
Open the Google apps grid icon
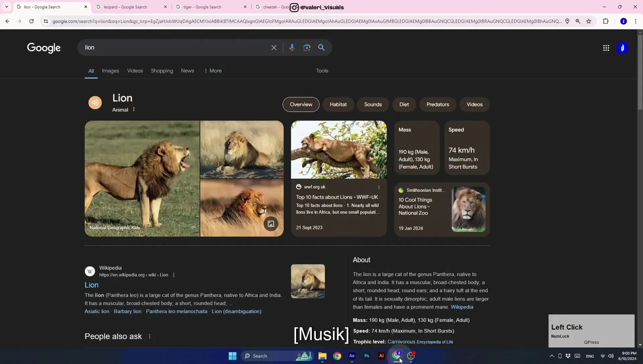(606, 48)
